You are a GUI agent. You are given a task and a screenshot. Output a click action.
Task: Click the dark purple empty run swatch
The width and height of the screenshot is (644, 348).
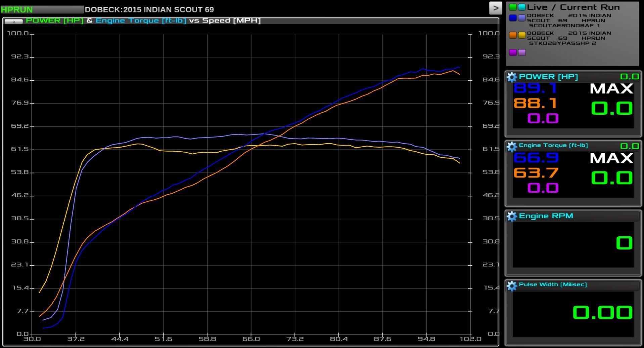tap(513, 52)
